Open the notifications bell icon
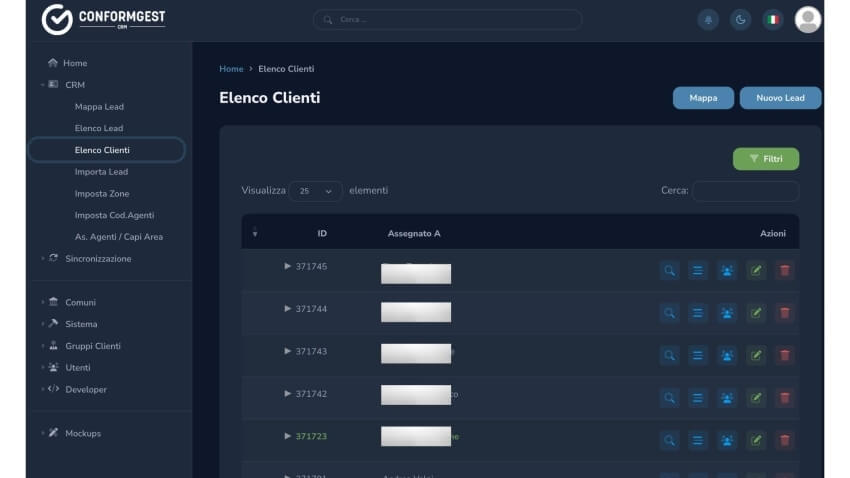The height and width of the screenshot is (478, 850). pyautogui.click(x=708, y=20)
